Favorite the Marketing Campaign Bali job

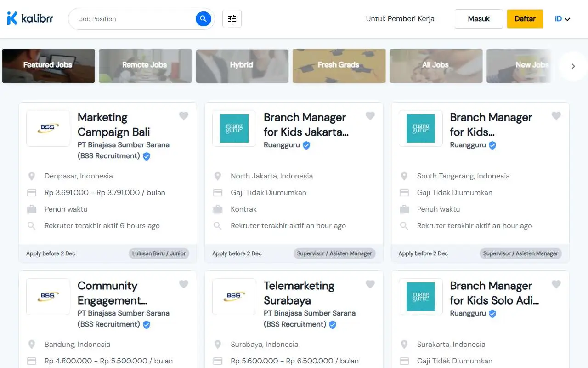pos(184,116)
